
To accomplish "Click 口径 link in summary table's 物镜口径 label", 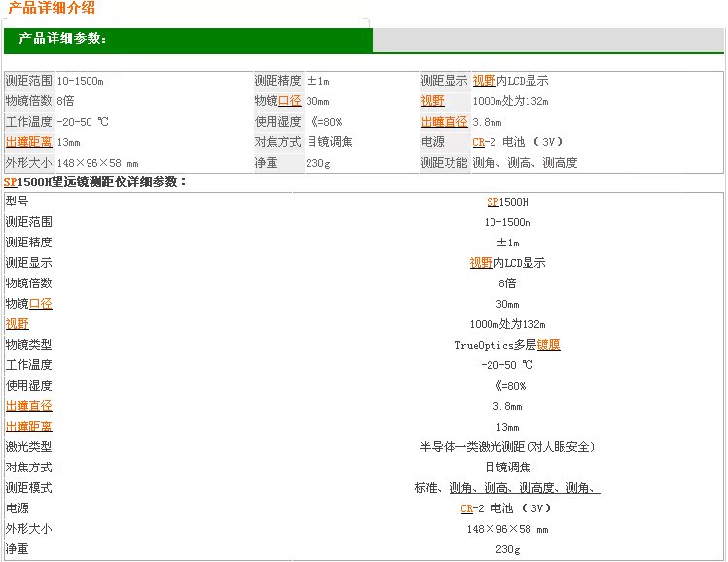I will 289,101.
